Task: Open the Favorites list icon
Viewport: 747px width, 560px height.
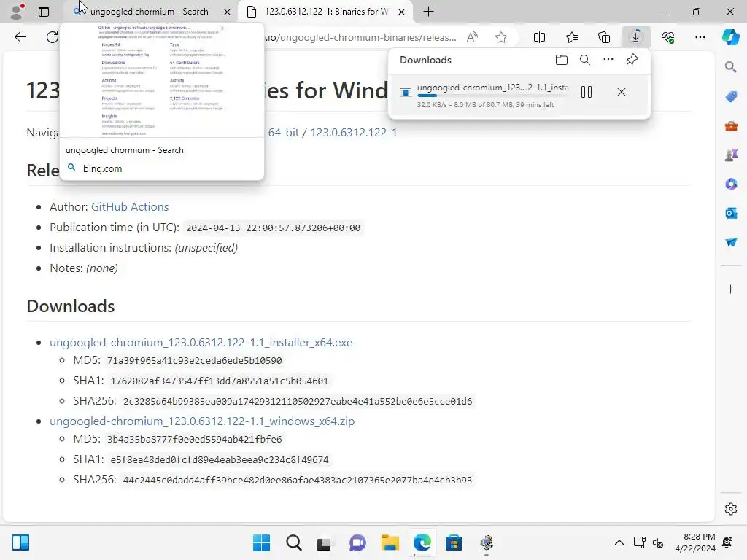Action: 572,37
